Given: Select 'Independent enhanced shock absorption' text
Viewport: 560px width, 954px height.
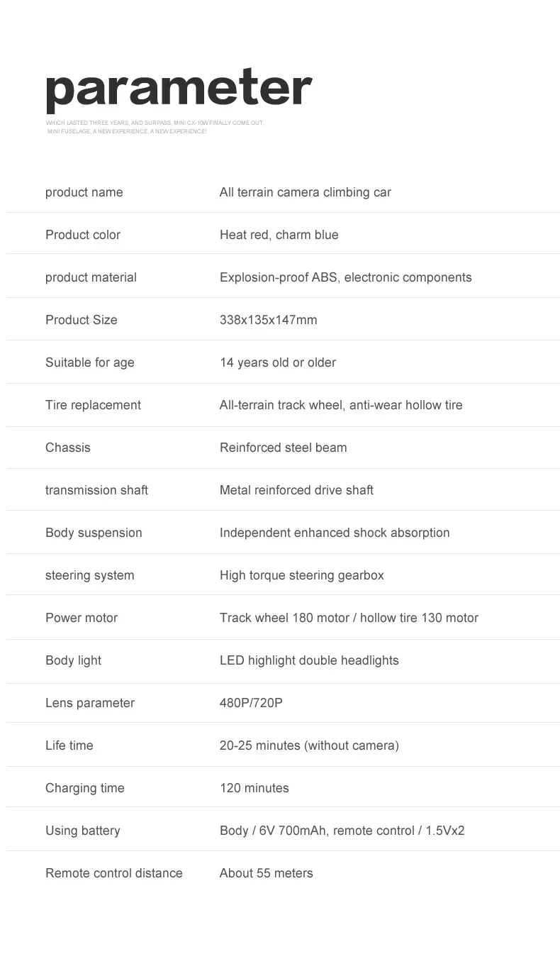Looking at the screenshot, I should tap(335, 533).
